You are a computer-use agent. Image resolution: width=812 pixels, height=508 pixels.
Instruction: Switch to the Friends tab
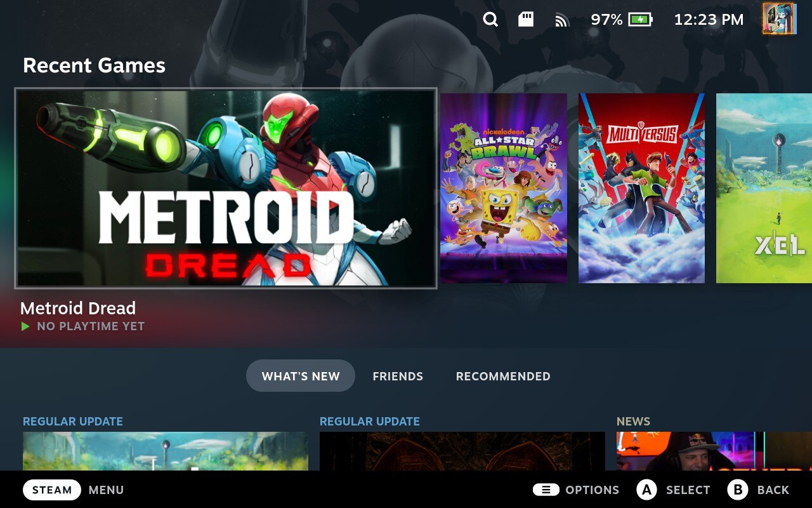[398, 376]
